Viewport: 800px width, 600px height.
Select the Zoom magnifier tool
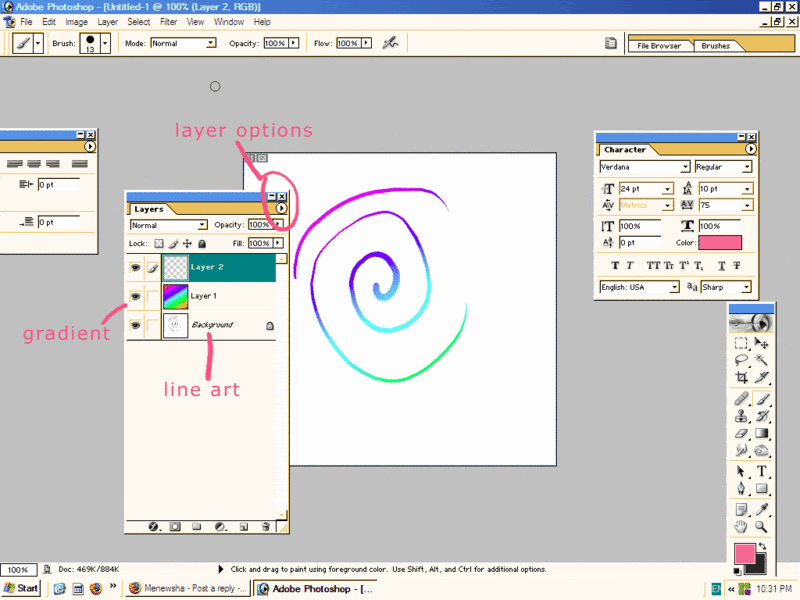click(761, 526)
